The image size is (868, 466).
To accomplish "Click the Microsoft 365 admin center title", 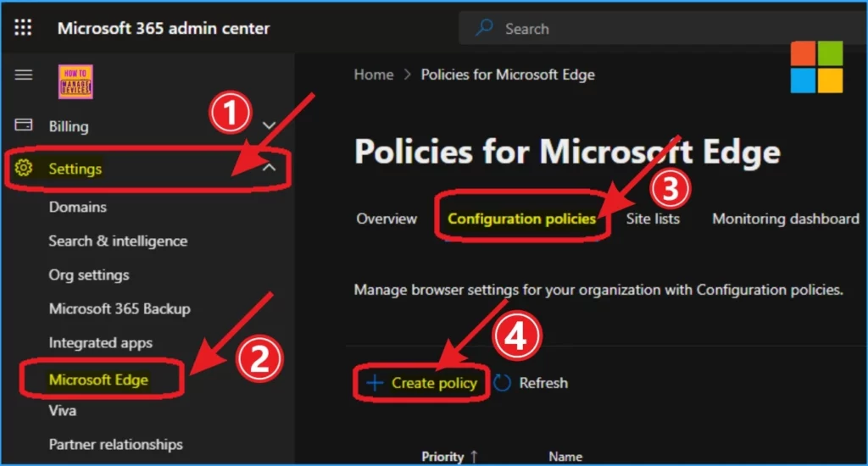I will pos(164,28).
